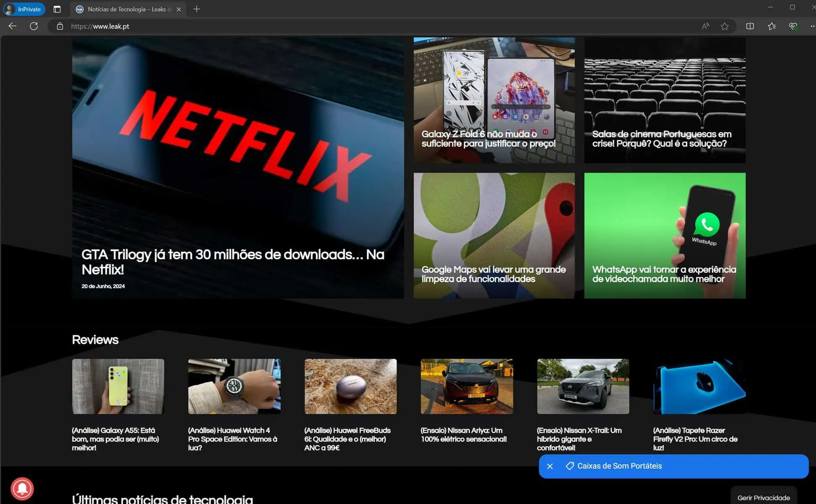Screen dimensions: 816x504
Task: Dismiss the Caixas de Som Portáteis banner
Action: pos(550,466)
